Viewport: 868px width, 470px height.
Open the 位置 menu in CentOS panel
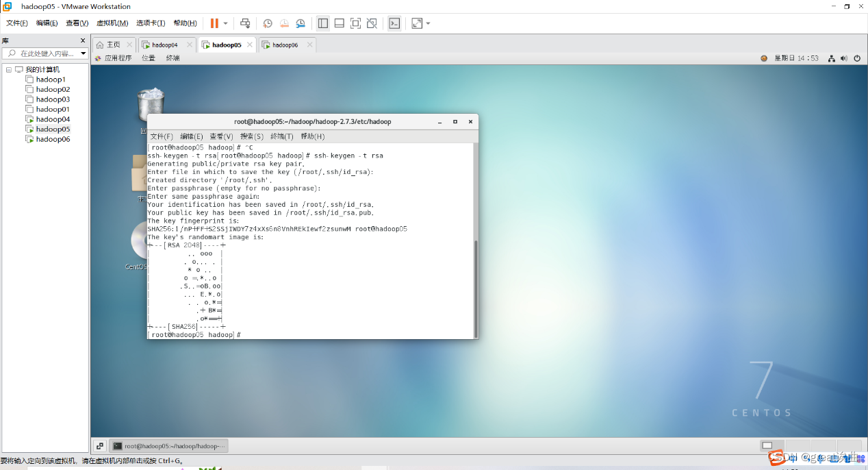point(149,58)
